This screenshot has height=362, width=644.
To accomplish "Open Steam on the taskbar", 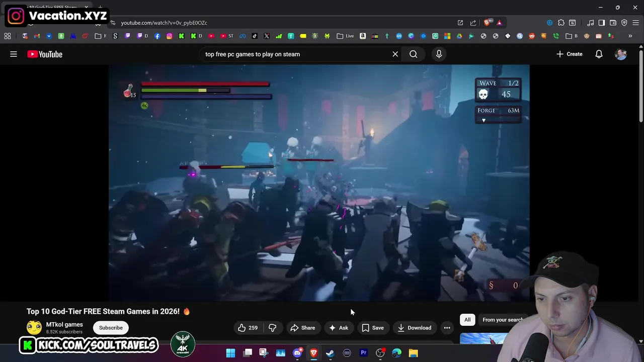I will point(330,353).
